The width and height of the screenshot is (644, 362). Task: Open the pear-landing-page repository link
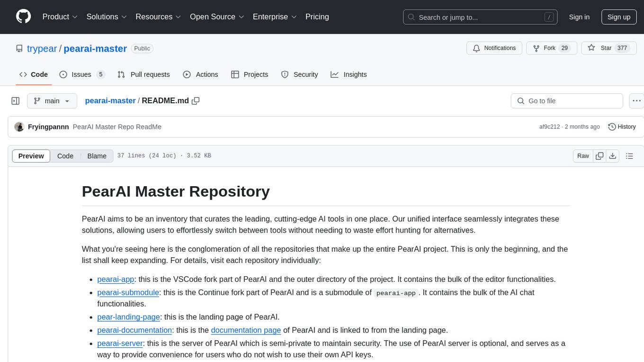(x=129, y=317)
